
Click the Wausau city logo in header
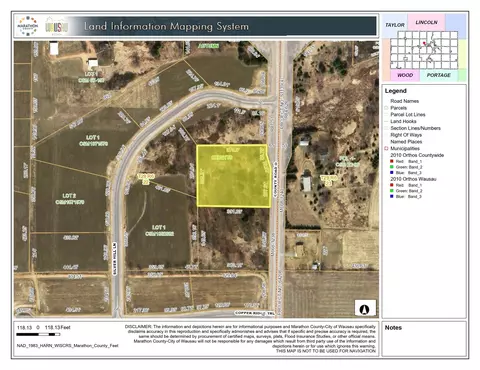point(56,26)
